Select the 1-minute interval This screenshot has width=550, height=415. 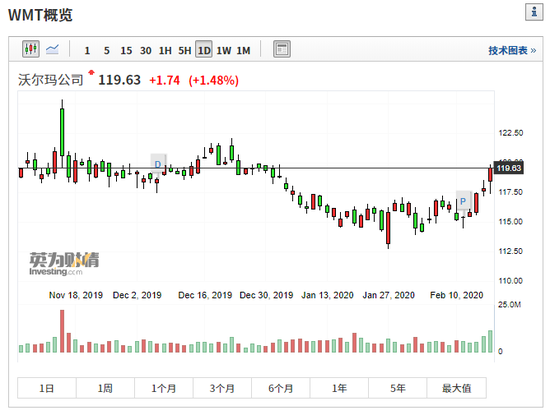tap(87, 51)
